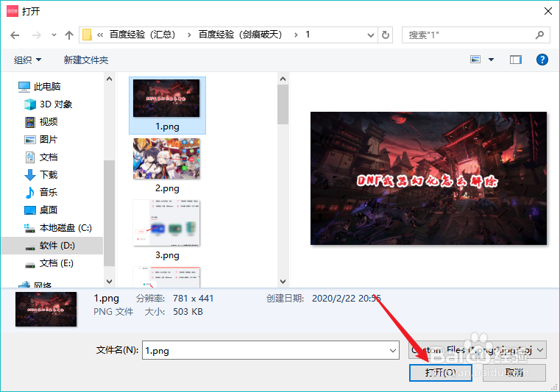Click 百度经验 (剑痕破天) breadcrumb
Screen dimensions: 560x392
coord(240,35)
